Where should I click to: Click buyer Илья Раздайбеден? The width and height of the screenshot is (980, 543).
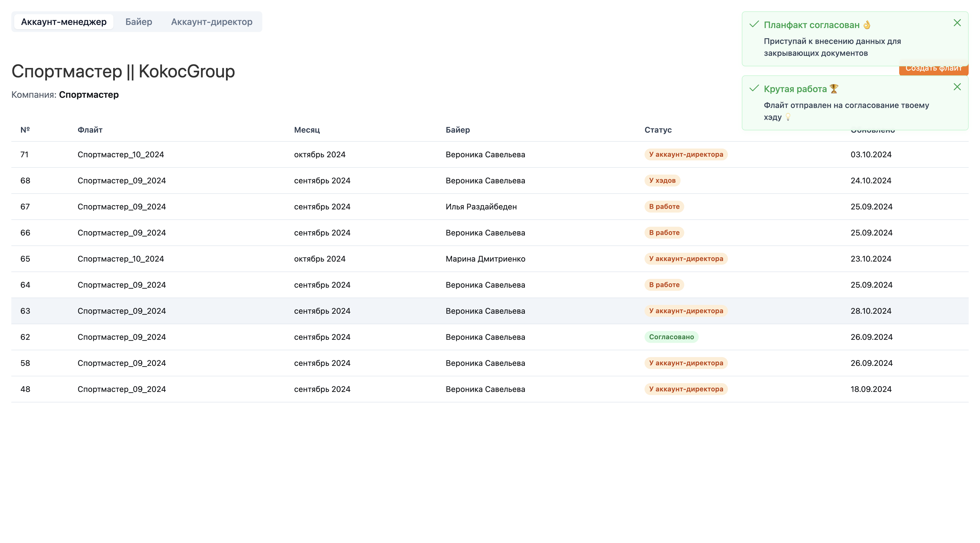coord(481,207)
